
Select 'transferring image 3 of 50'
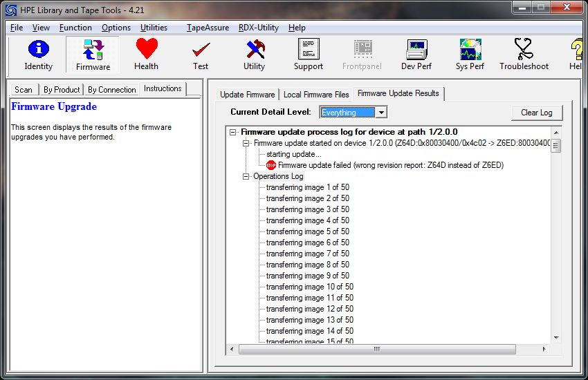click(308, 209)
